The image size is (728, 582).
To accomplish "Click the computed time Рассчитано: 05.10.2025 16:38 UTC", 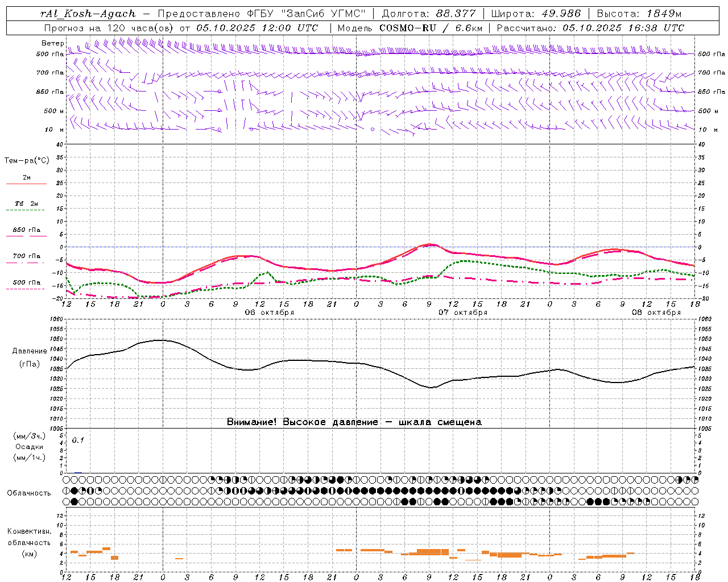I will coord(590,28).
